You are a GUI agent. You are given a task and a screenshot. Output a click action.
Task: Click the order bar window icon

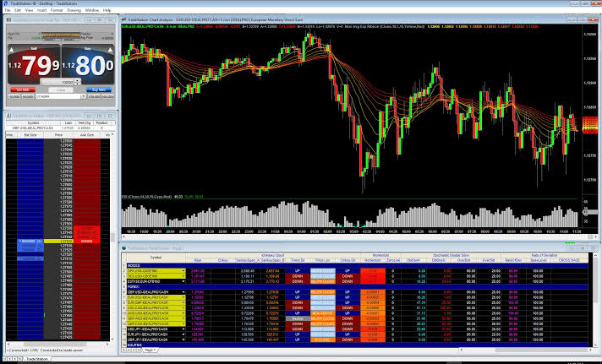point(8,19)
